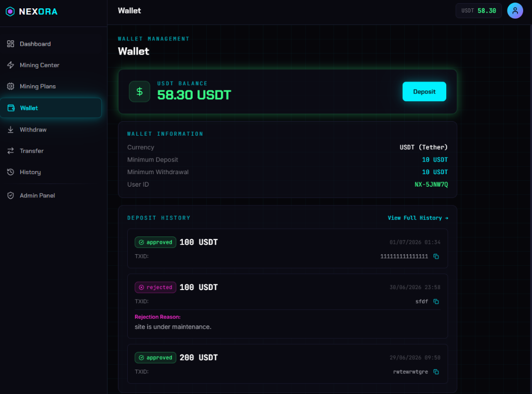Click the cyan Deposit button
The image size is (532, 394).
[x=424, y=91]
